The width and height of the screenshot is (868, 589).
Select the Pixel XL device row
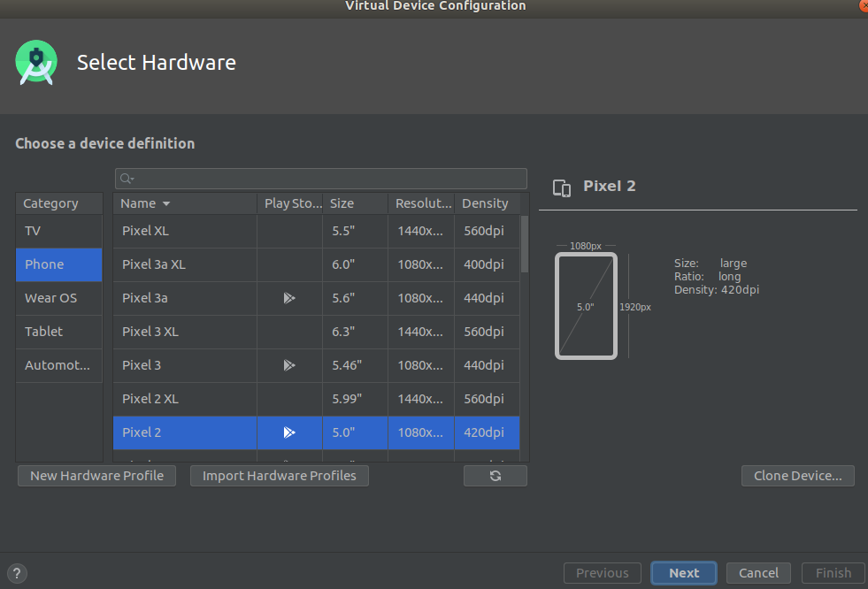click(316, 231)
